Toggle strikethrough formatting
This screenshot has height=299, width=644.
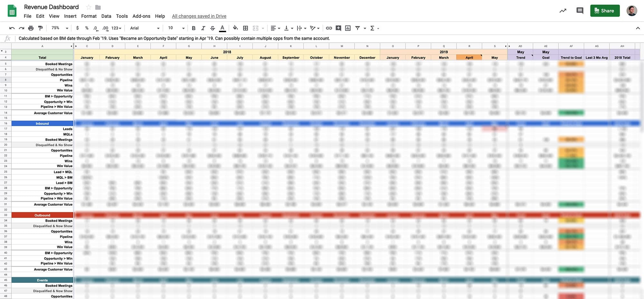(x=213, y=28)
